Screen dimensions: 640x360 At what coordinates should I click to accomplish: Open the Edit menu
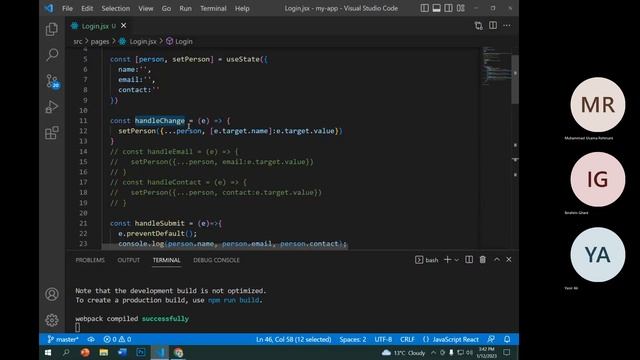(87, 8)
